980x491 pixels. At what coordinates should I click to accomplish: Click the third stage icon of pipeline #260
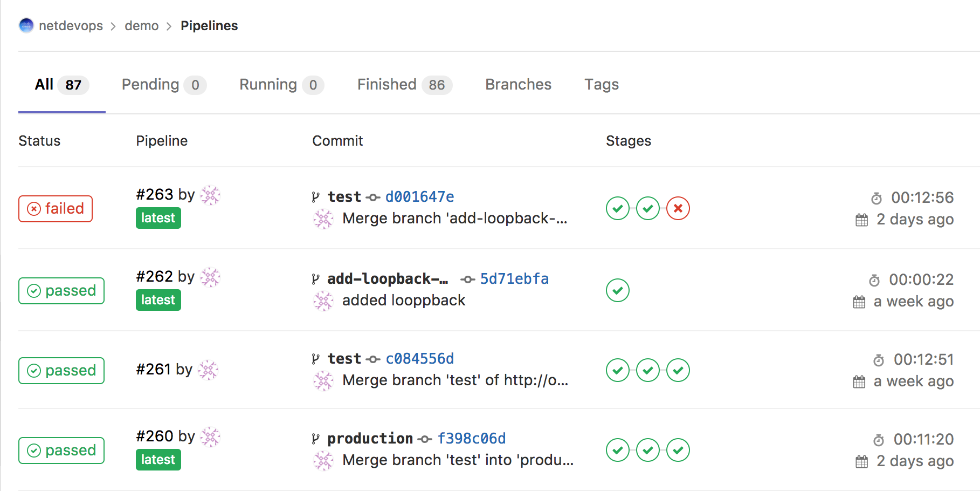coord(678,450)
